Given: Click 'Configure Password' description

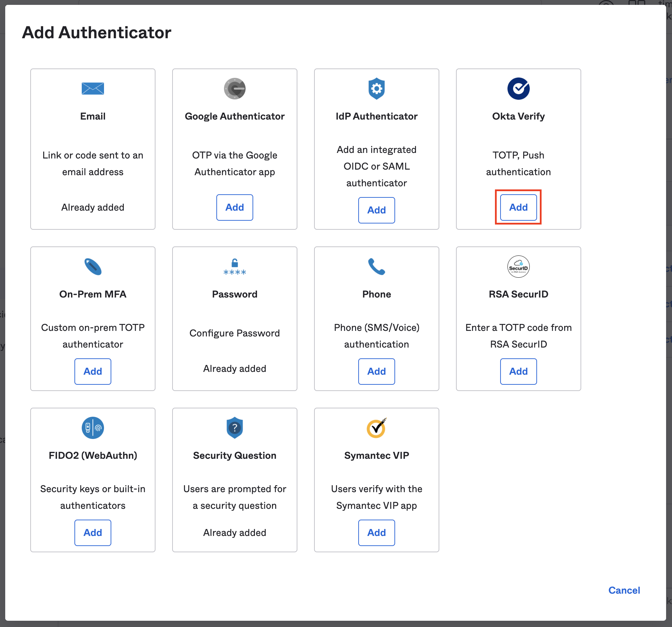Looking at the screenshot, I should [x=235, y=333].
